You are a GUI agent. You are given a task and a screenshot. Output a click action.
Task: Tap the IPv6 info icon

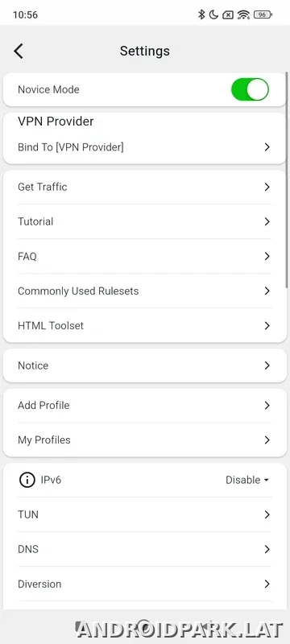coord(27,480)
